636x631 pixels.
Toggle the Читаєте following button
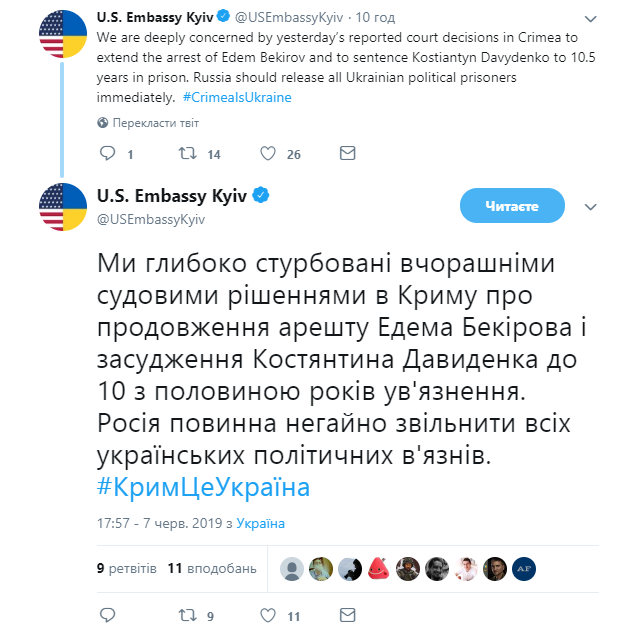pyautogui.click(x=512, y=206)
